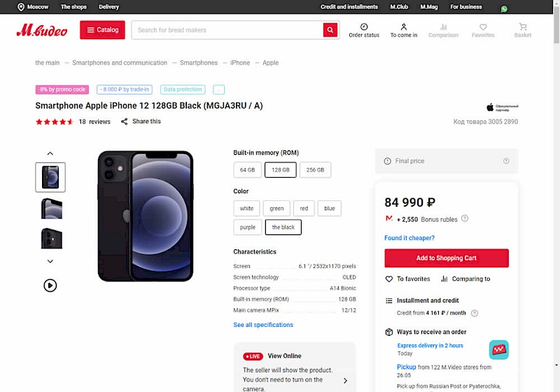This screenshot has width=560, height=392.
Task: Open See all specifications link
Action: pos(263,325)
